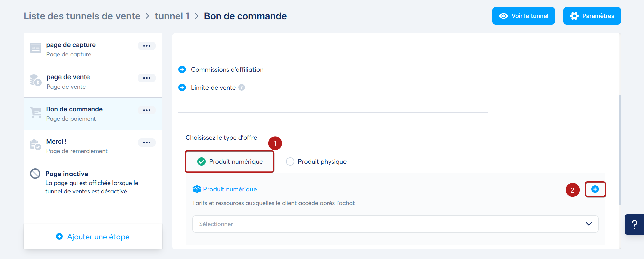
Task: Open options menu for page de capture
Action: [x=147, y=46]
